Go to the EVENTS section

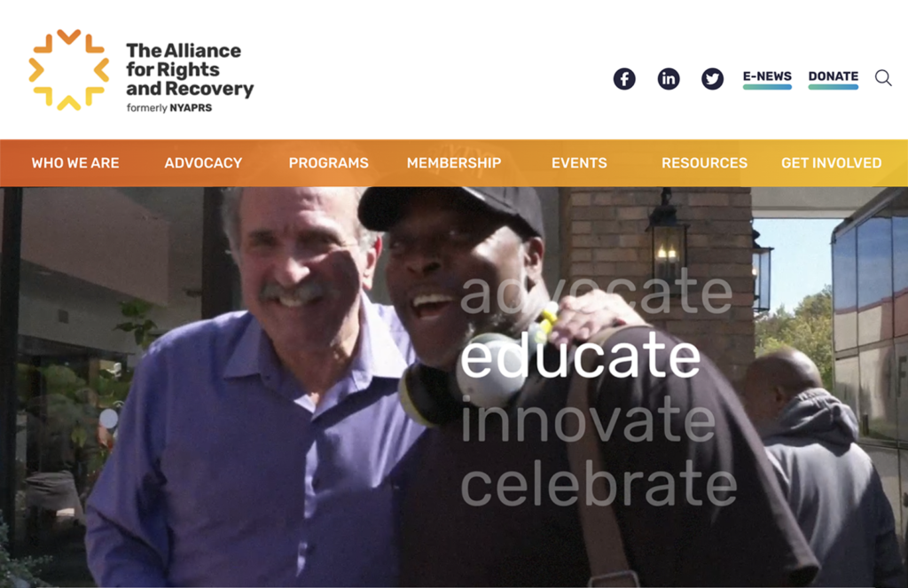pos(579,163)
